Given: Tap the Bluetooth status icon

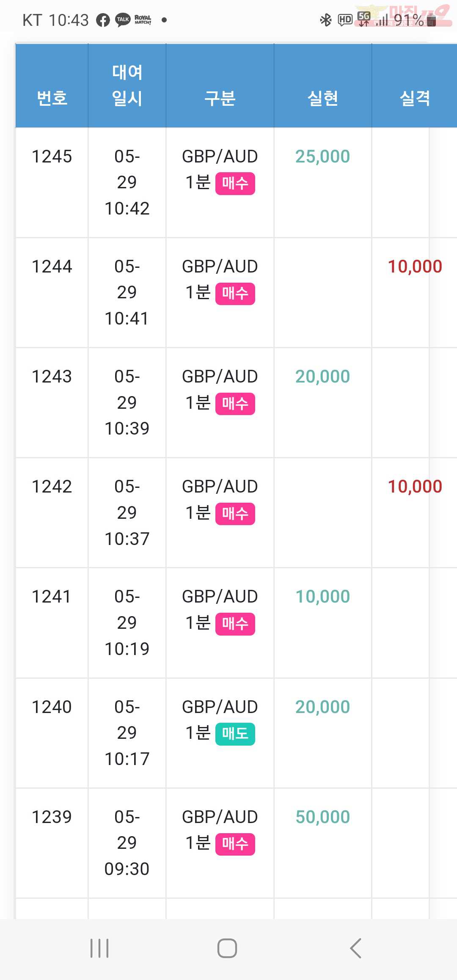Looking at the screenshot, I should [325, 20].
